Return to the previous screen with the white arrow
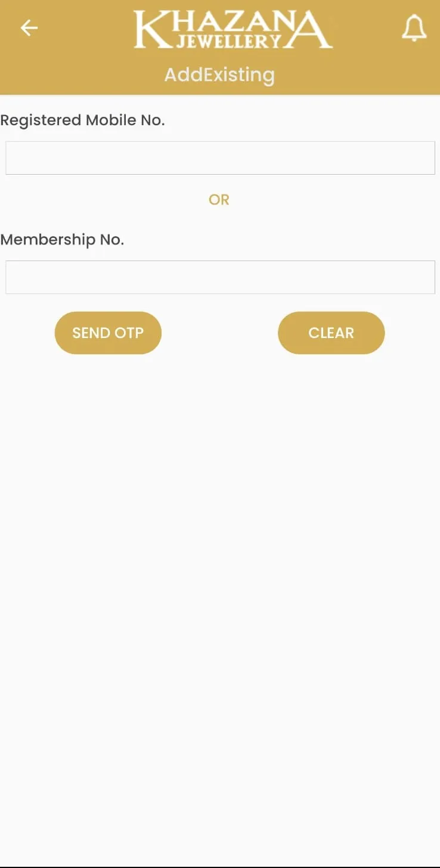The image size is (440, 868). 29,28
